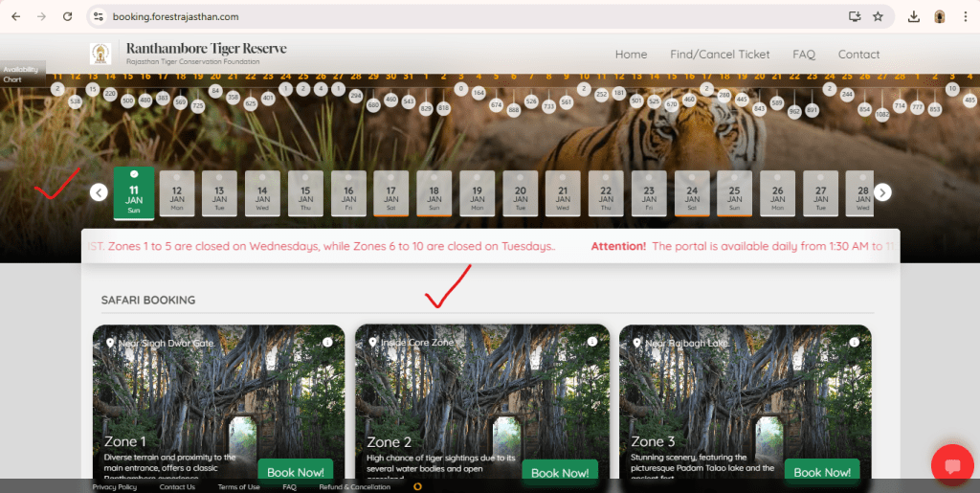Select the 11 JAN Sunday date tile
The image size is (980, 493).
134,192
